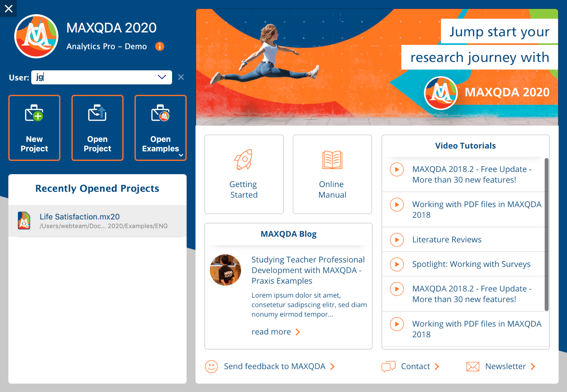This screenshot has height=392, width=567.
Task: Click the Life Satisfaction project file icon
Action: click(24, 221)
